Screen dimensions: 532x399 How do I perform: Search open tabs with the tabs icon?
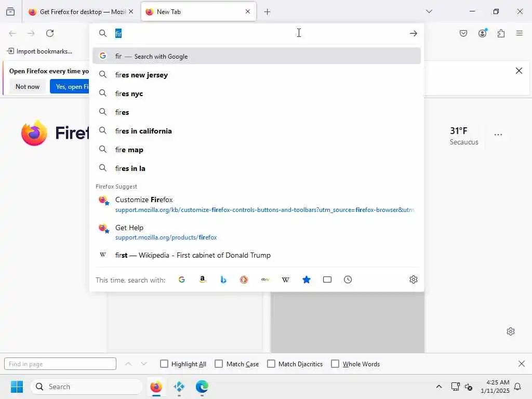[x=327, y=280]
